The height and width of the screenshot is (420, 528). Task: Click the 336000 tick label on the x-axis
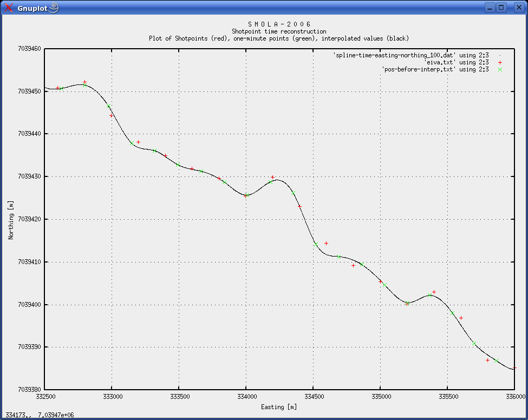(x=514, y=397)
